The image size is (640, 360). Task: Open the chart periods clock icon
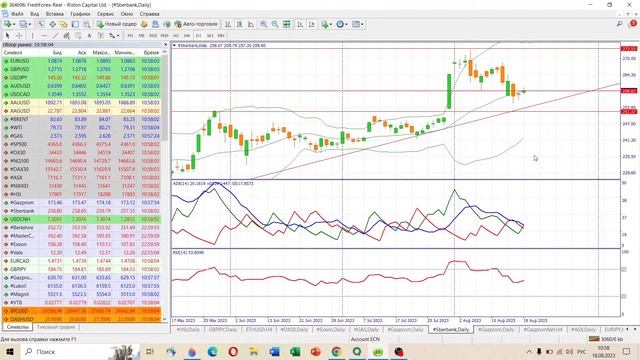tap(340, 24)
